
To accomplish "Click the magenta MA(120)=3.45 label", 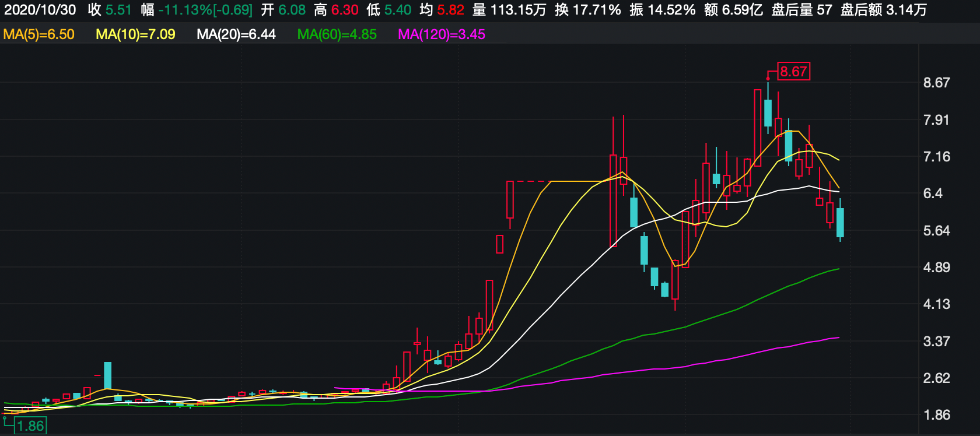I will point(441,34).
